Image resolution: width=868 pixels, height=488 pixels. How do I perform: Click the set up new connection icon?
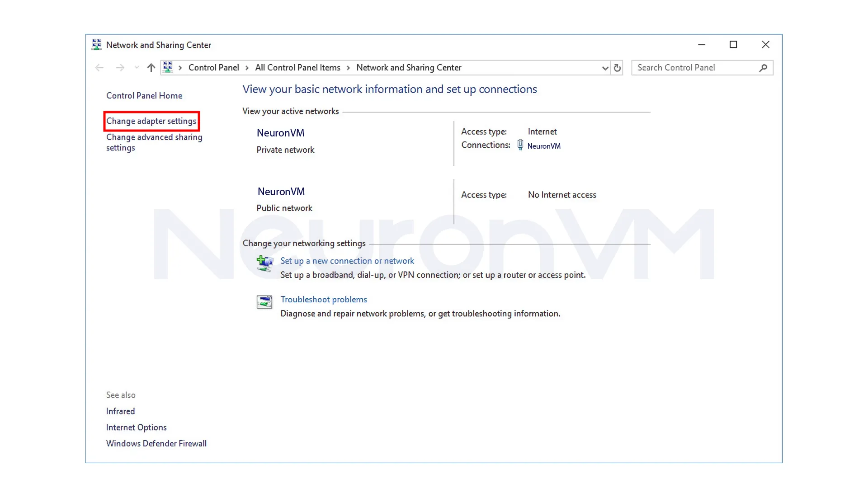click(264, 263)
